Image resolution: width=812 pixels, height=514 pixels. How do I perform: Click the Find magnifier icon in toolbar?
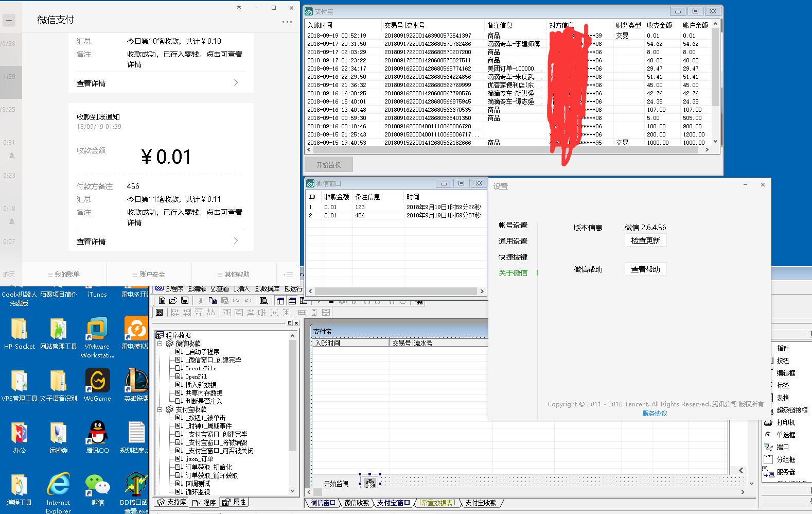pos(264,300)
